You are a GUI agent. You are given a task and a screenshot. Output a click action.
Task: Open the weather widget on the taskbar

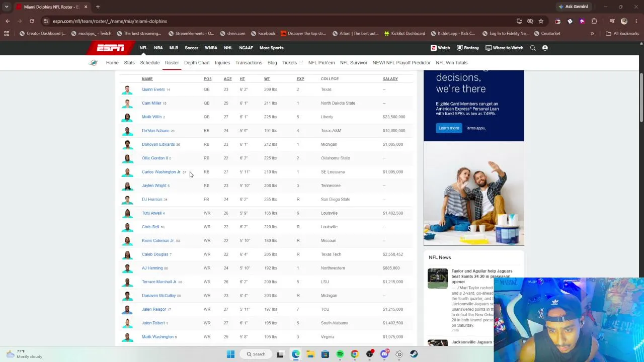click(x=24, y=354)
